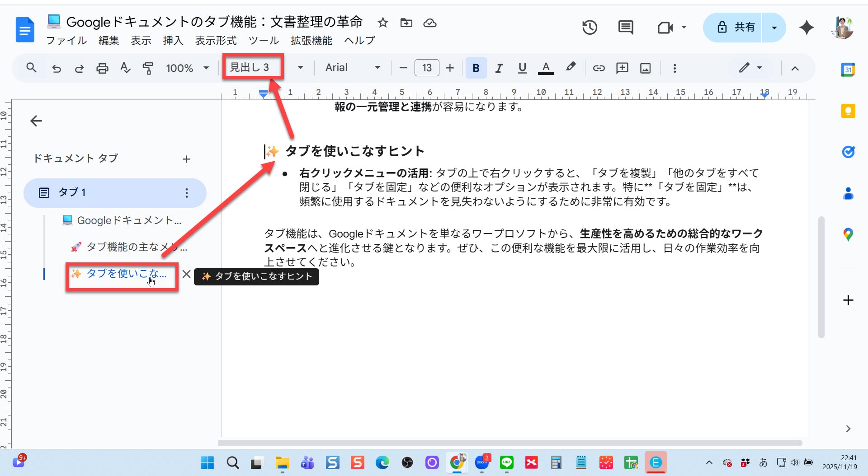Image resolution: width=868 pixels, height=476 pixels.
Task: Toggle italic formatting
Action: (x=499, y=68)
